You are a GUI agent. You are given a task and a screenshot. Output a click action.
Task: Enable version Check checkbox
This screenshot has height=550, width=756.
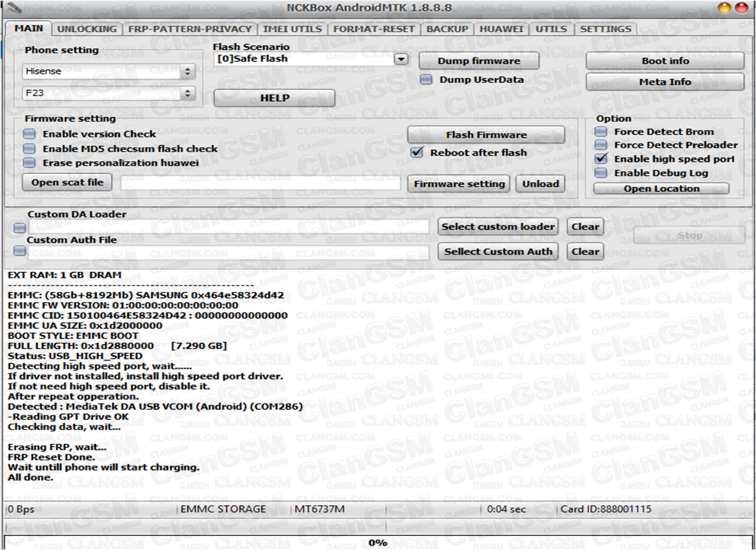click(29, 134)
